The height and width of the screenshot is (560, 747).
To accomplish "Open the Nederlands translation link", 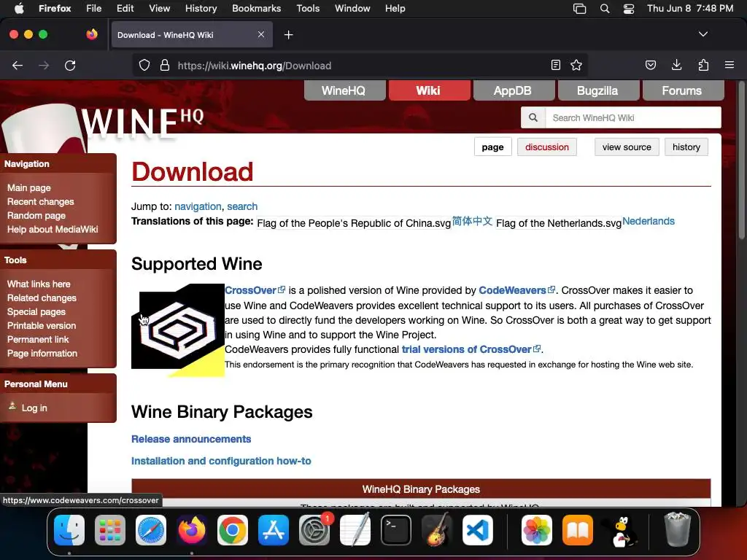I will [649, 221].
